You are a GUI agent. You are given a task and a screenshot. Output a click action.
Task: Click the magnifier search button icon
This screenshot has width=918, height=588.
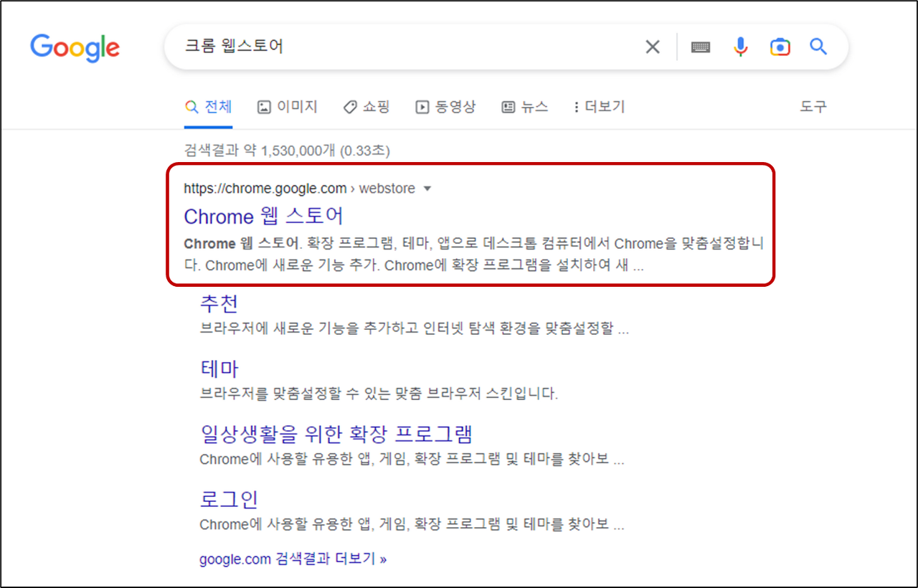pyautogui.click(x=818, y=47)
